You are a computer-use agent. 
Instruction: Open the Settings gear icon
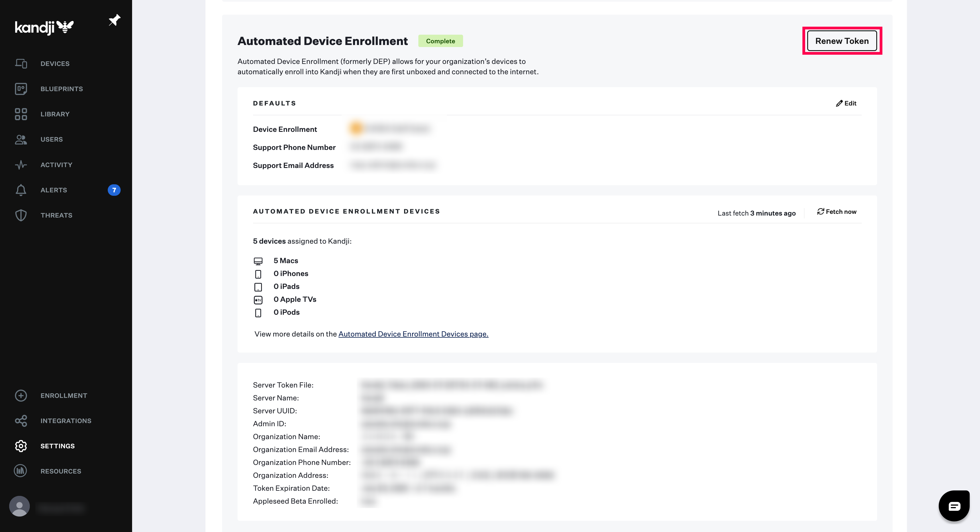coord(21,446)
